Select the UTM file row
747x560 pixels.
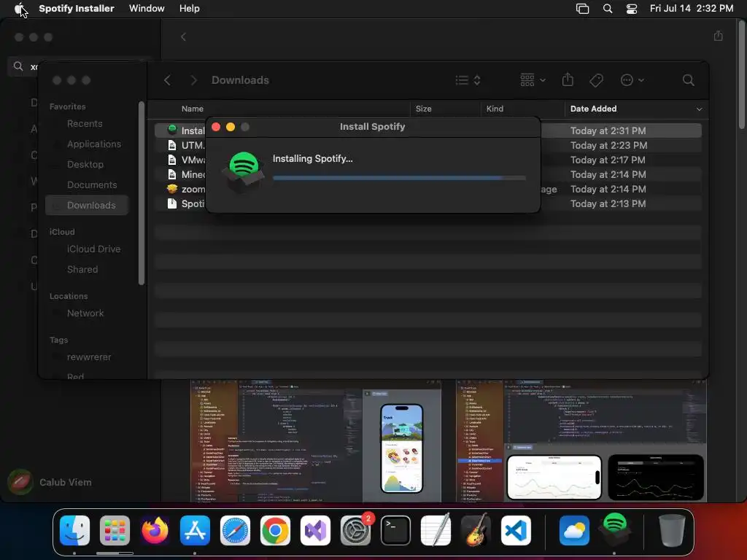[x=427, y=145]
